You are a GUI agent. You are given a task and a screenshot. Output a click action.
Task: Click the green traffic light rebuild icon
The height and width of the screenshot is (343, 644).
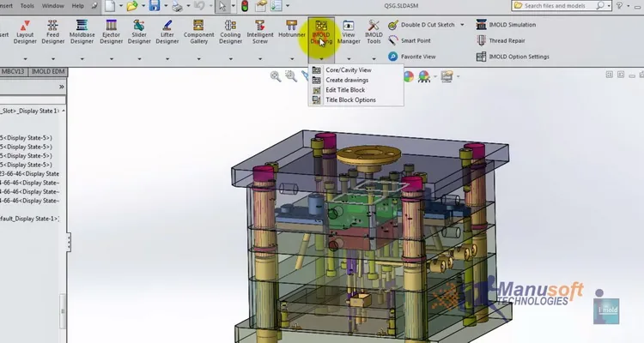coord(245,6)
